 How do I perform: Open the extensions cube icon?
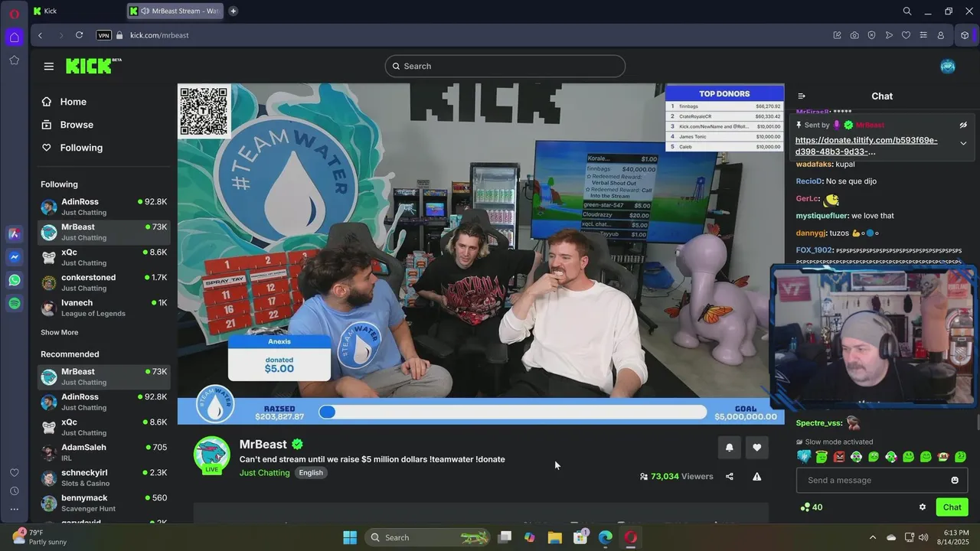pos(965,35)
